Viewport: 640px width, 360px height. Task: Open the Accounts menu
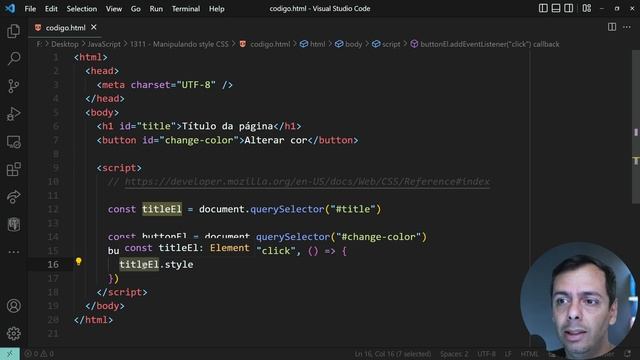13,306
